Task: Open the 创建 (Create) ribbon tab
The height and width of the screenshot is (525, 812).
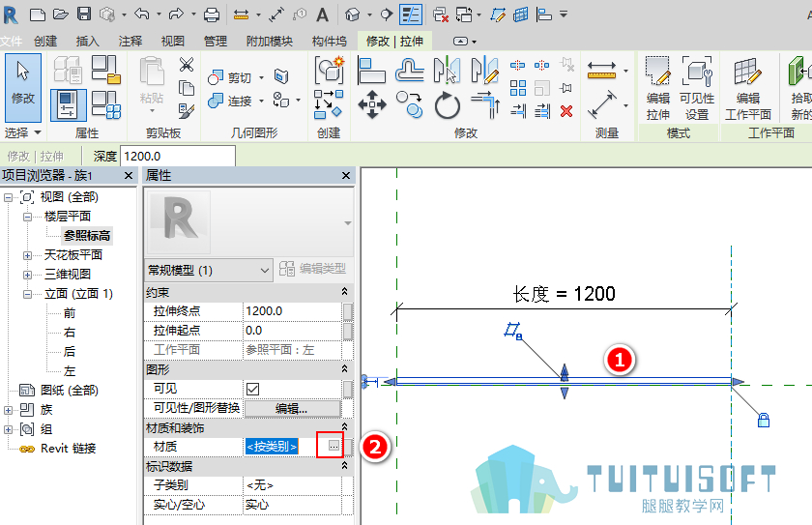Action: pos(45,41)
